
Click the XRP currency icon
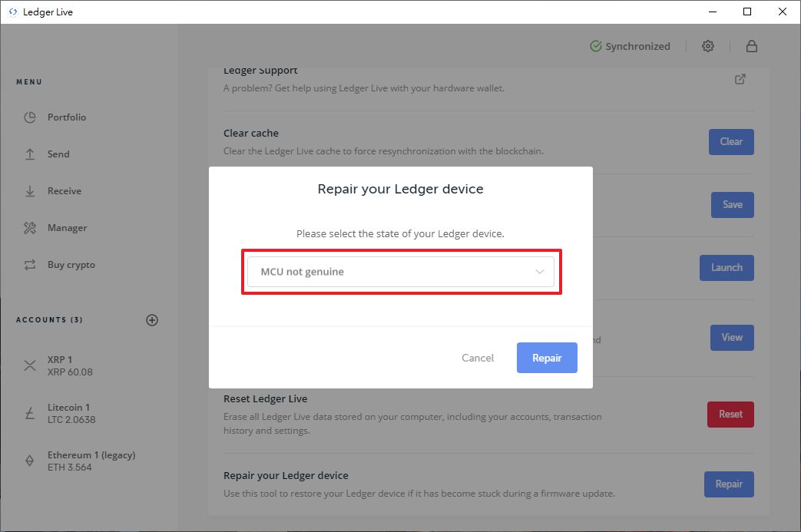30,365
